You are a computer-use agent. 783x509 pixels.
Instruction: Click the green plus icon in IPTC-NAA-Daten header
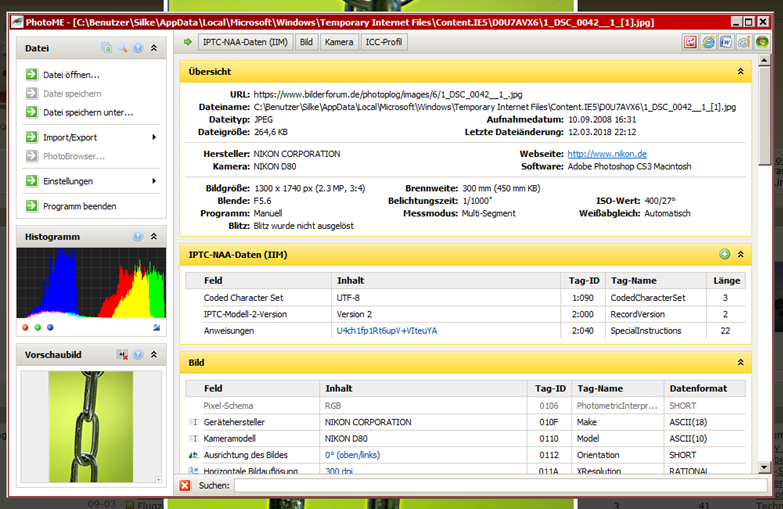tap(725, 254)
